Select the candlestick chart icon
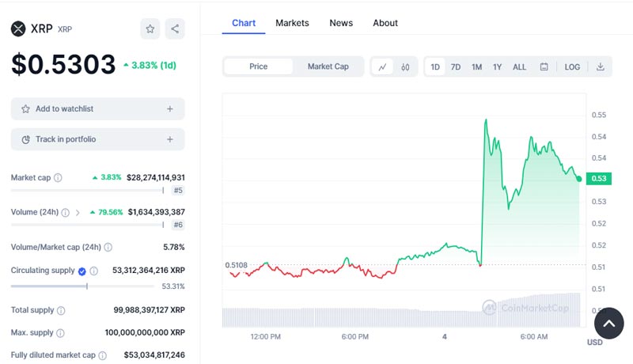The image size is (633, 364). (405, 67)
